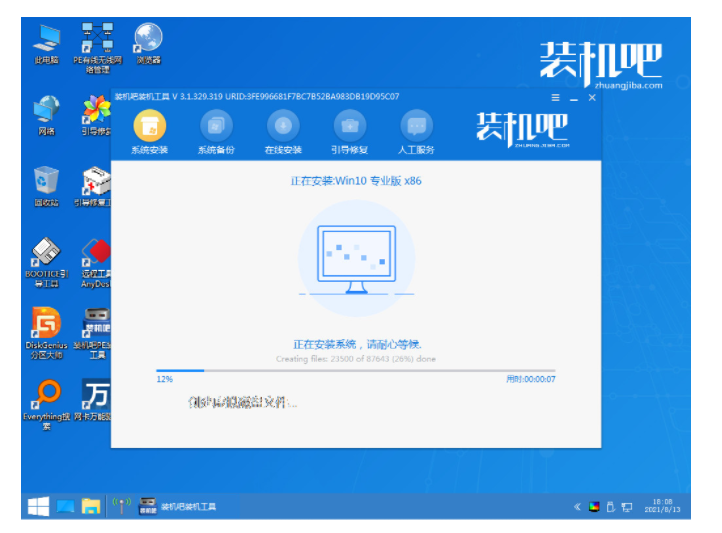Click the Creating files status text
The image size is (722, 533).
tap(355, 359)
